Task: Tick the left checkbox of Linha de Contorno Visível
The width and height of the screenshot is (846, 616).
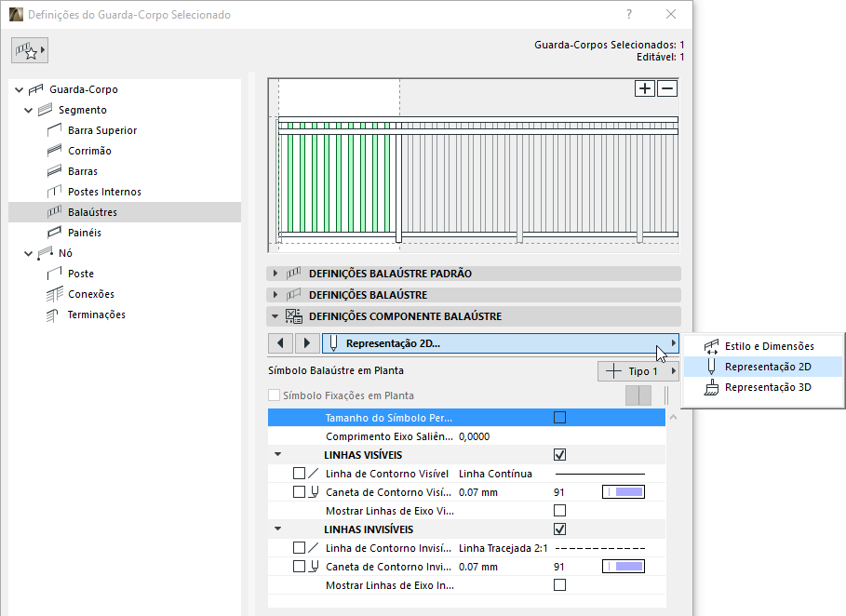Action: (299, 473)
